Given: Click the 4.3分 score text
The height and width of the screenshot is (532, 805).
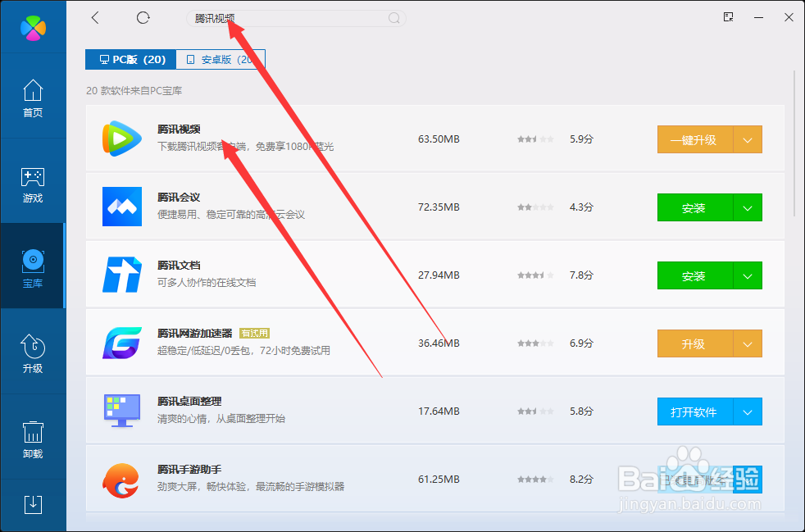Looking at the screenshot, I should click(x=581, y=207).
